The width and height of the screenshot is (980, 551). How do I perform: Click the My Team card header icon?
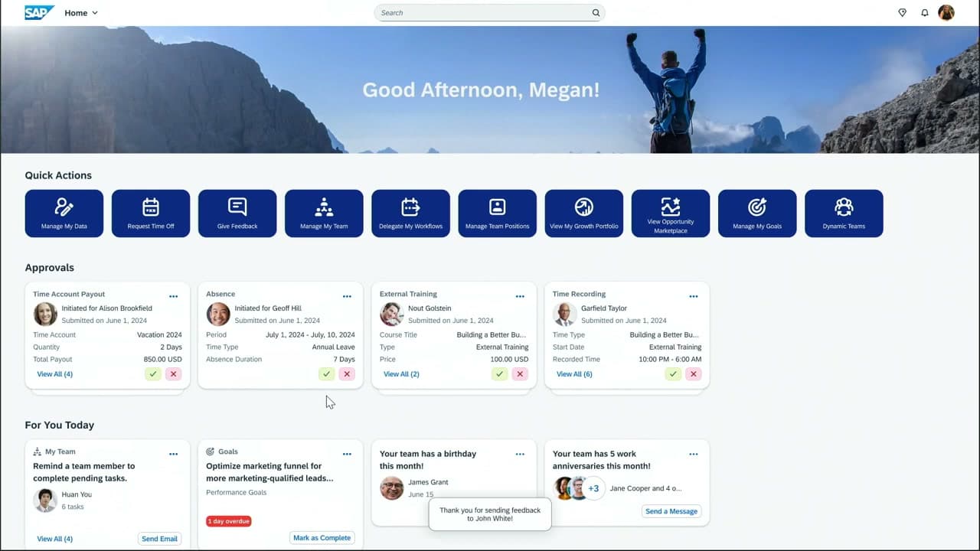click(x=38, y=452)
